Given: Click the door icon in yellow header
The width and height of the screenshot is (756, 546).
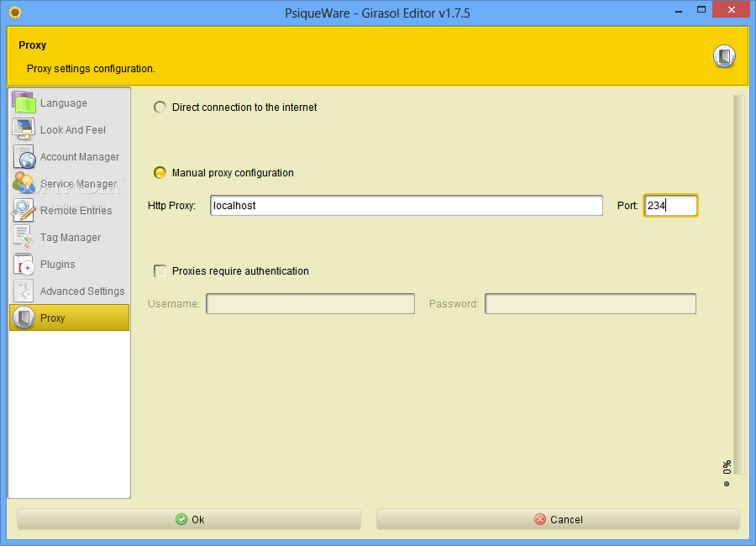Looking at the screenshot, I should 724,56.
